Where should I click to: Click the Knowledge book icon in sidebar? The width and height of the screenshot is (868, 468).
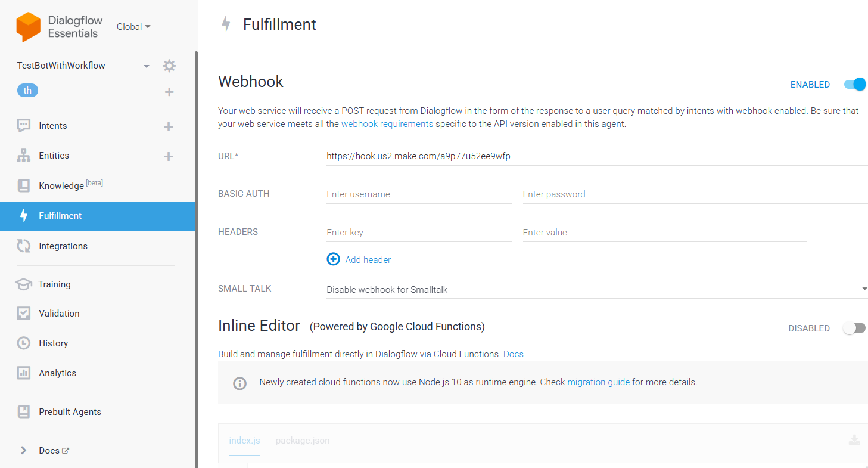click(x=24, y=185)
